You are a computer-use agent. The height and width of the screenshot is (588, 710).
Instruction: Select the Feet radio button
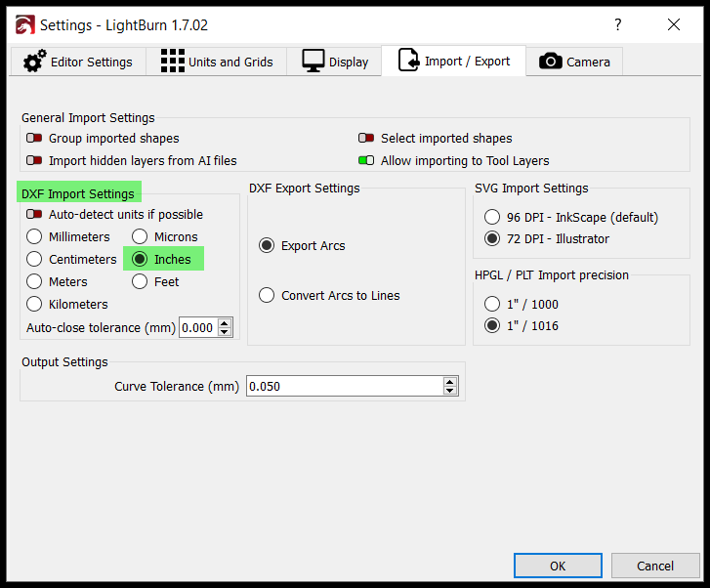pos(140,281)
